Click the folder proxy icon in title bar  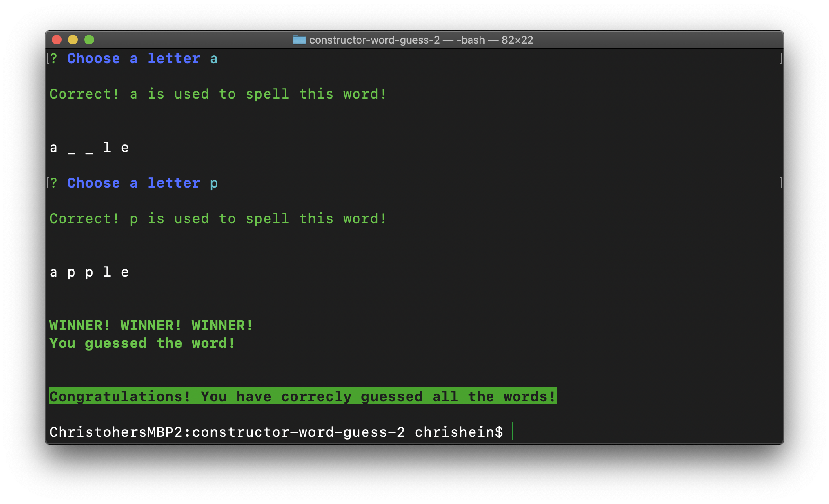pyautogui.click(x=299, y=40)
